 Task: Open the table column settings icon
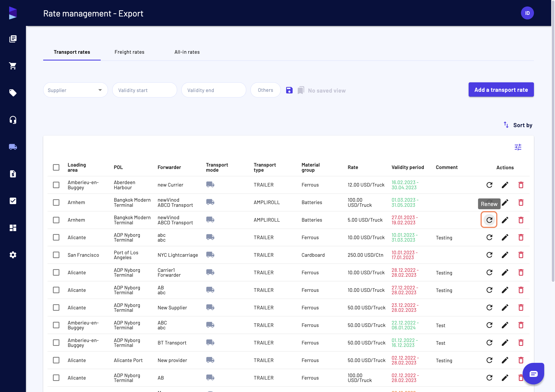point(518,147)
